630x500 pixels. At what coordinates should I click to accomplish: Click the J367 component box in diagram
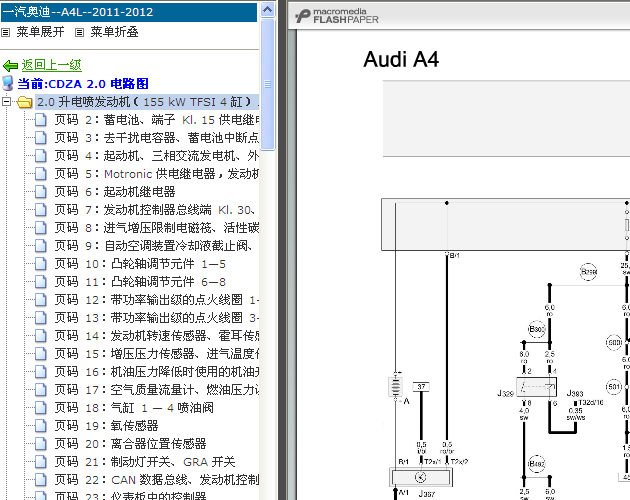[421, 477]
